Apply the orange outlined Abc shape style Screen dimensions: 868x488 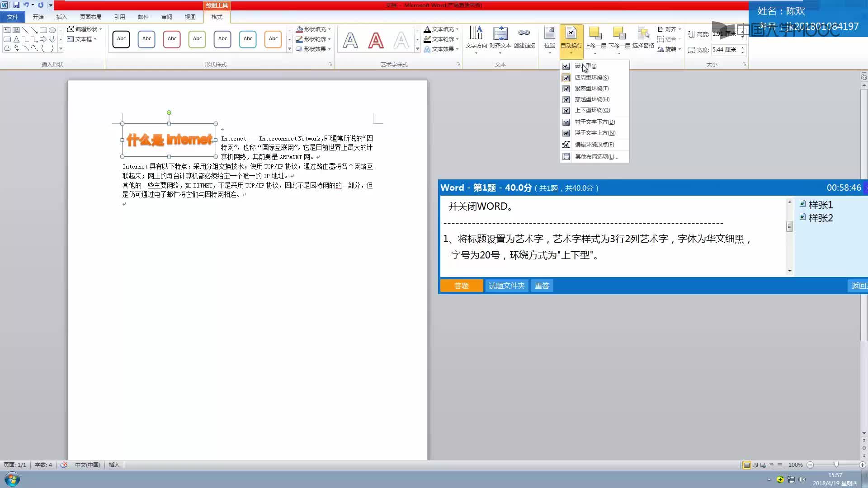273,39
